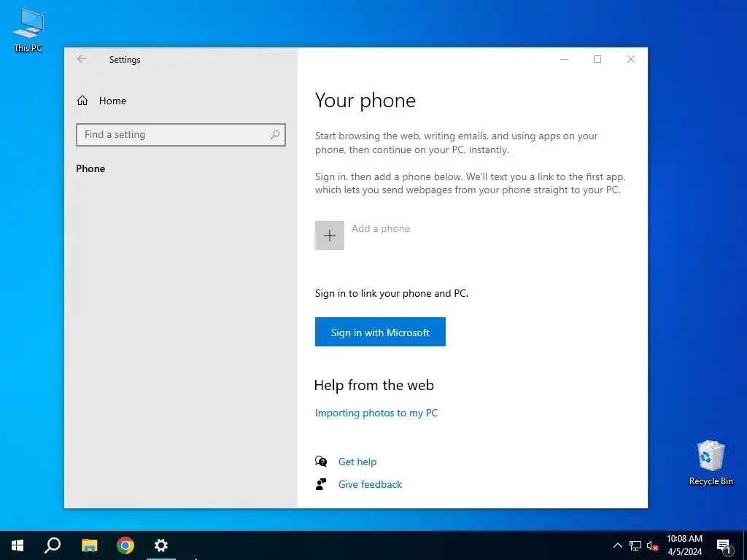Click the Your phone heading
Viewport: 747px width, 560px height.
(x=365, y=101)
